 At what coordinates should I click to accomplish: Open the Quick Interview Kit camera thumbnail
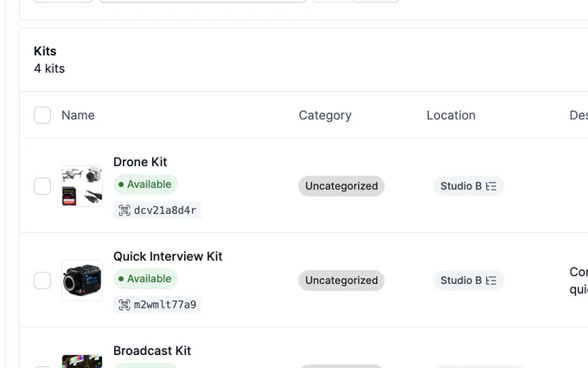[x=82, y=281]
